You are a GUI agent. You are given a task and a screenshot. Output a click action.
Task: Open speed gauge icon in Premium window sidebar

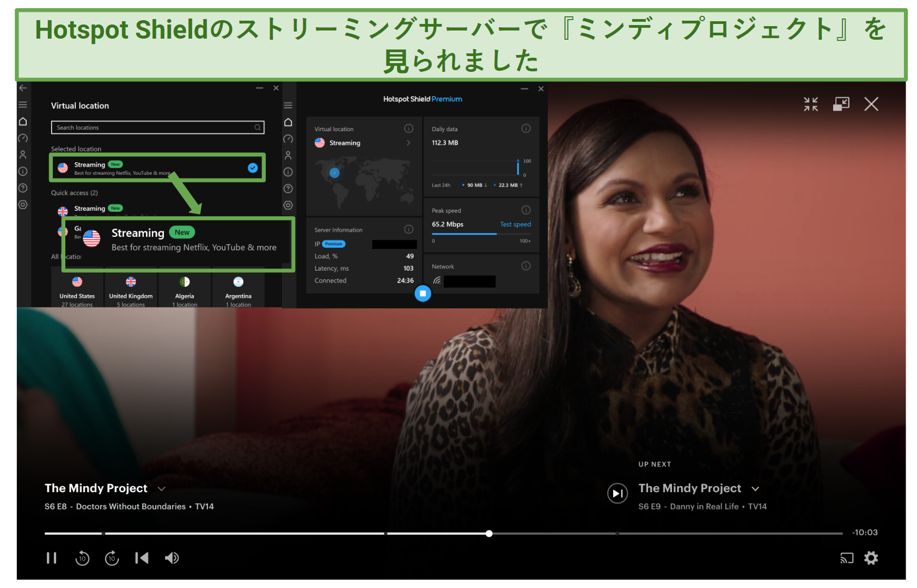(x=288, y=139)
